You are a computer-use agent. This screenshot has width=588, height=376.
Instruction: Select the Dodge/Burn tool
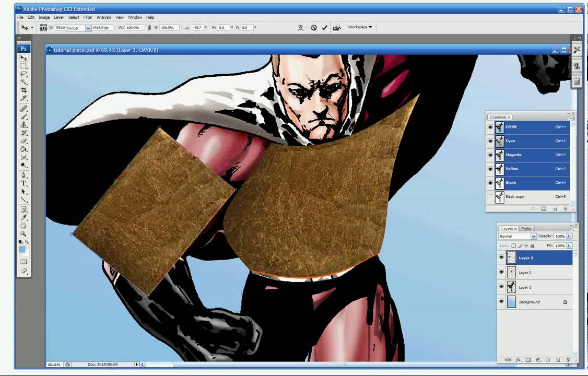click(x=23, y=165)
